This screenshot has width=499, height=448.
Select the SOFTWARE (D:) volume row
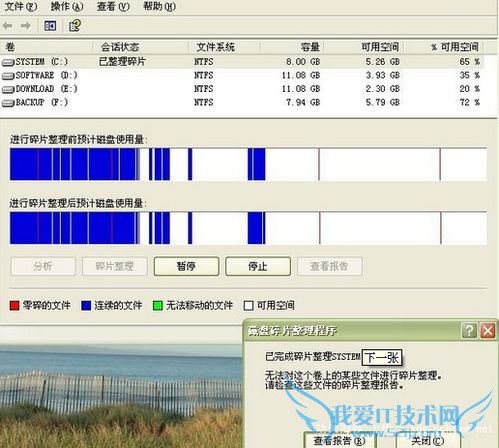pyautogui.click(x=243, y=75)
